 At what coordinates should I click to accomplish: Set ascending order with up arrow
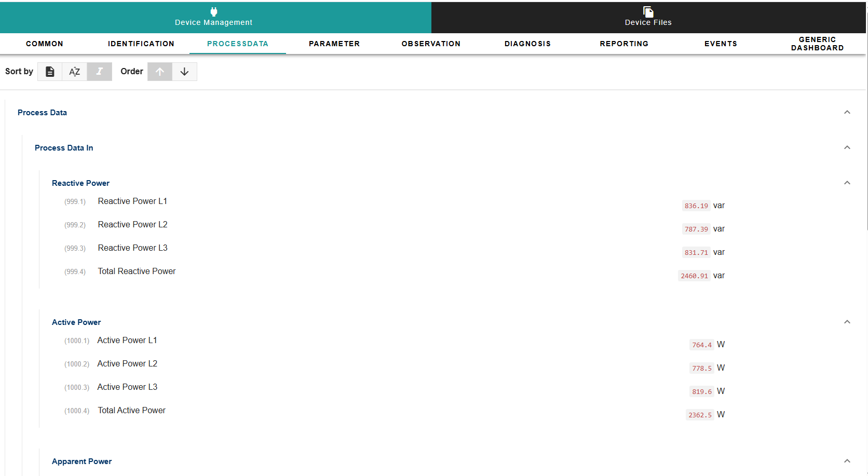(x=160, y=72)
